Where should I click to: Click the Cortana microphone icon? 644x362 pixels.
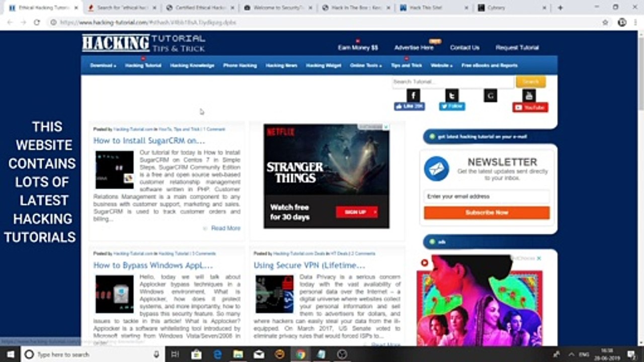point(156,354)
